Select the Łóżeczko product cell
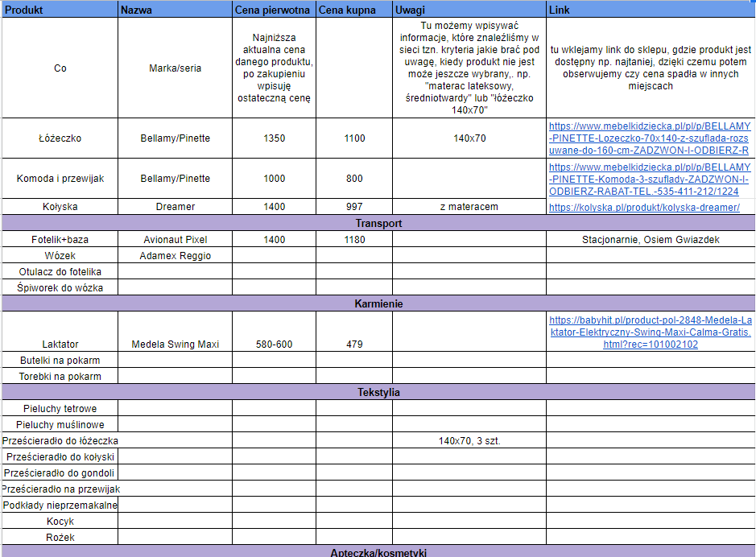 (60, 138)
